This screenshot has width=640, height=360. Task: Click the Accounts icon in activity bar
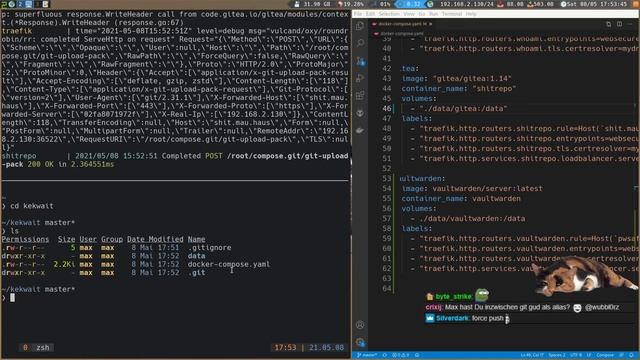click(360, 325)
